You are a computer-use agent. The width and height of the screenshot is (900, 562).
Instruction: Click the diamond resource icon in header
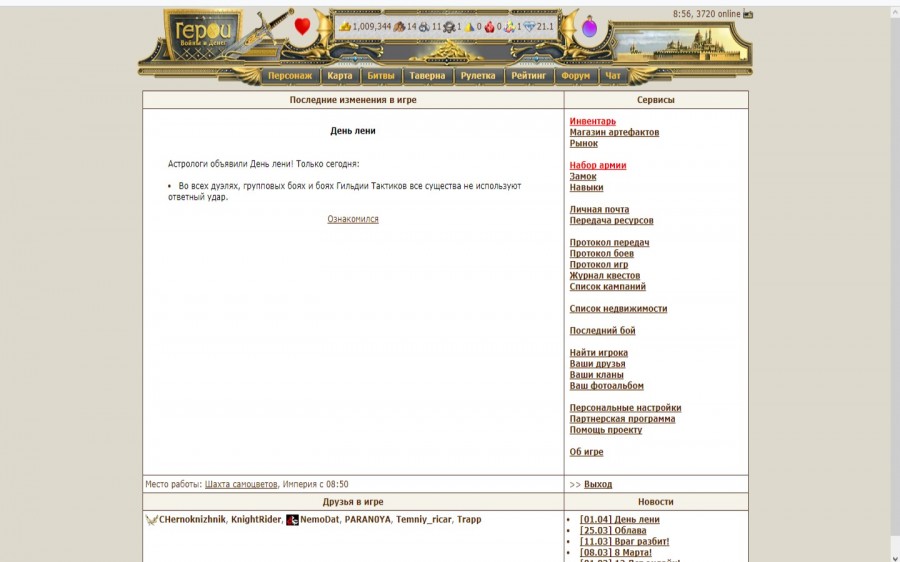(x=529, y=27)
